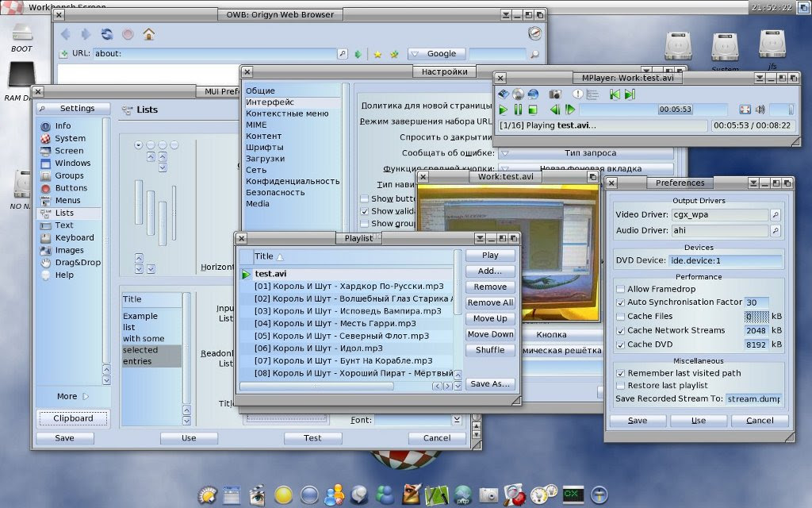Uncheck Cache Network Streams
The width and height of the screenshot is (812, 508).
(x=620, y=331)
